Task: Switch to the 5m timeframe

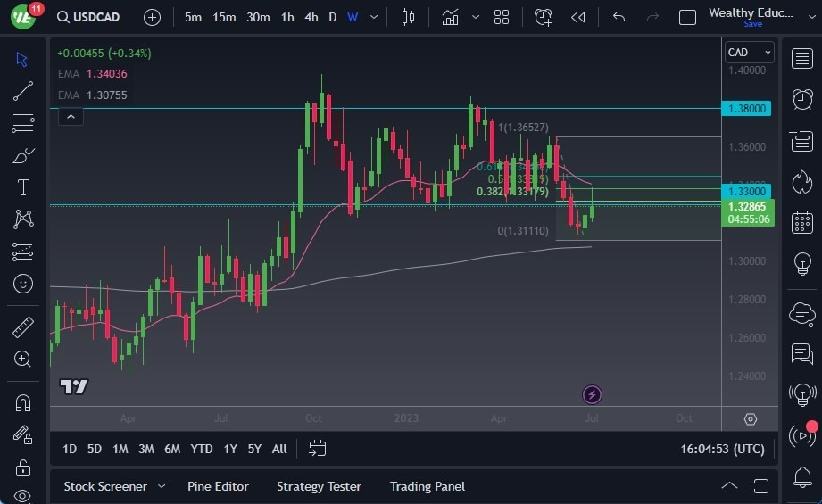Action: click(193, 17)
